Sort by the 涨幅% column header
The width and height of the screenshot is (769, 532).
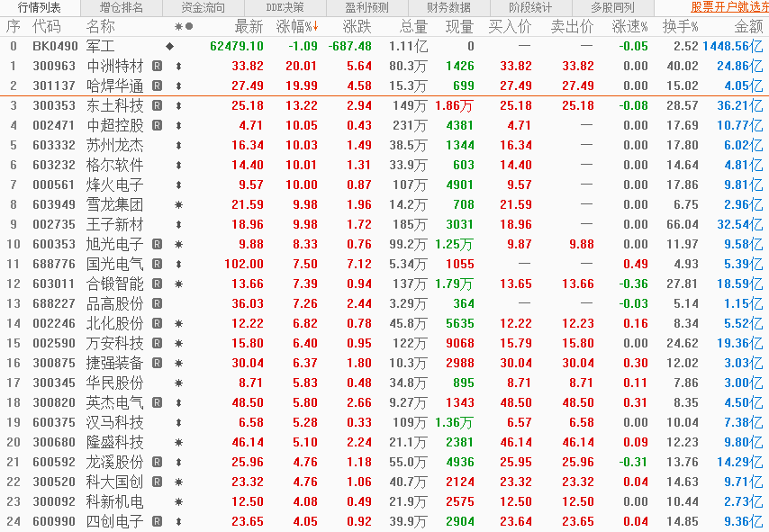point(297,26)
